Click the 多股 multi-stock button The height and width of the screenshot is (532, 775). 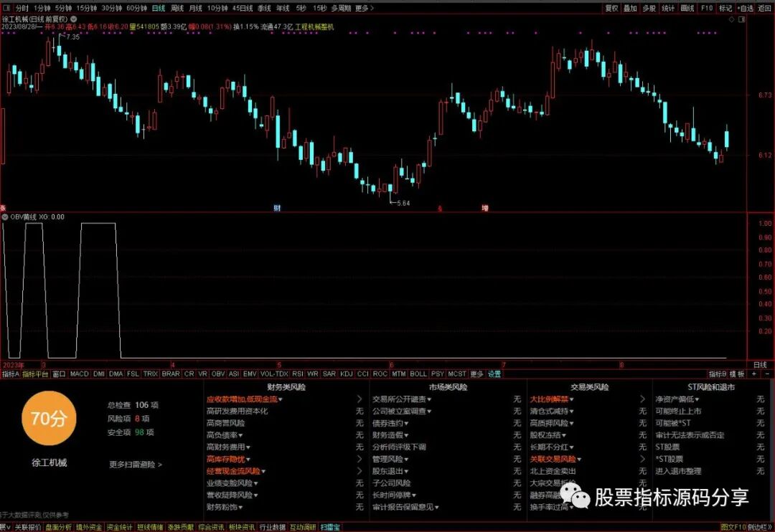[649, 9]
